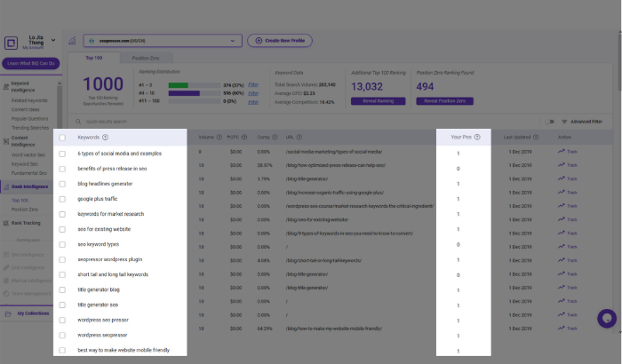
Task: Check the select-all Keywords header checkbox
Action: [62, 138]
